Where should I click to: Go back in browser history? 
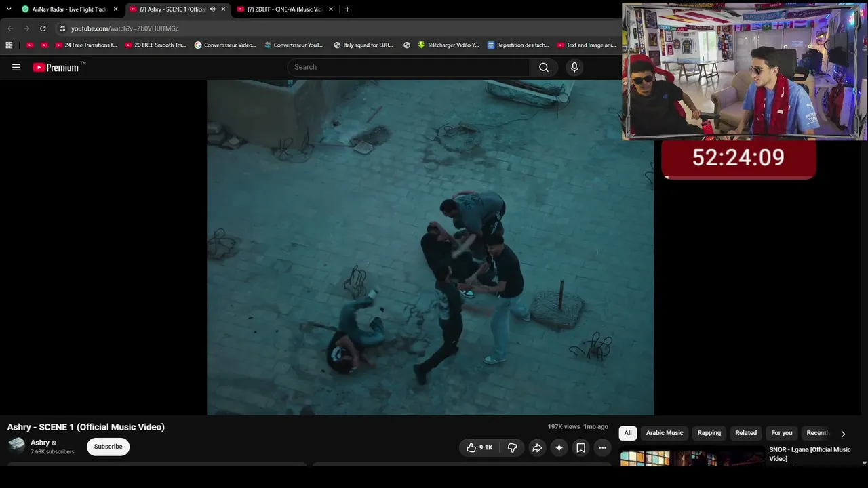[x=10, y=28]
